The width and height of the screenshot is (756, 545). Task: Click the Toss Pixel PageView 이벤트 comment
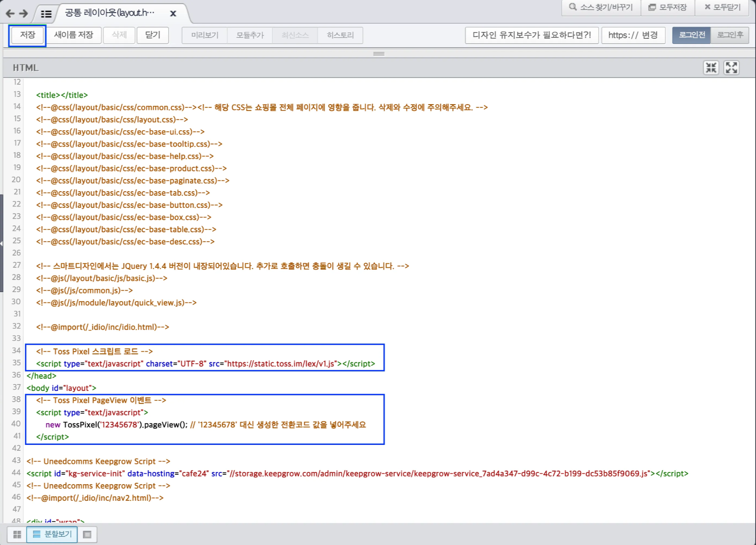(x=101, y=400)
